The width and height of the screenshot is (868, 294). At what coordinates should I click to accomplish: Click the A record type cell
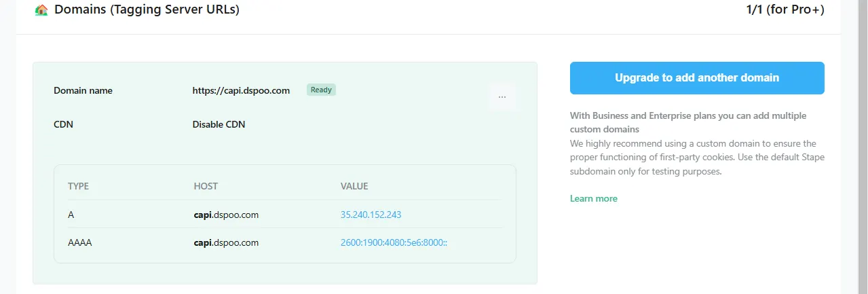(71, 215)
